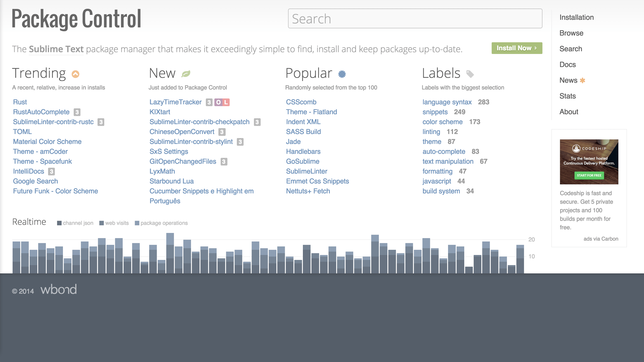Click the green leaf icon beside New
Screen dimensions: 644x362
pos(186,74)
